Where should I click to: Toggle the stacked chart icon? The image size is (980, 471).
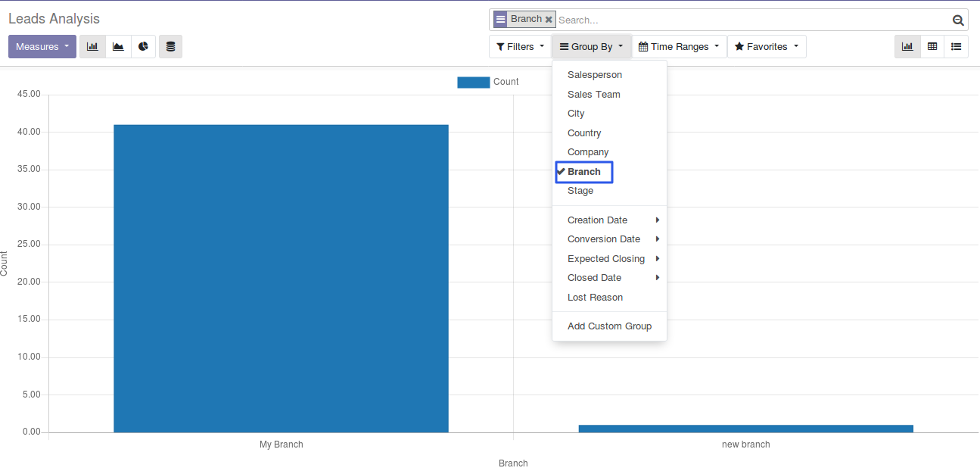[x=170, y=47]
